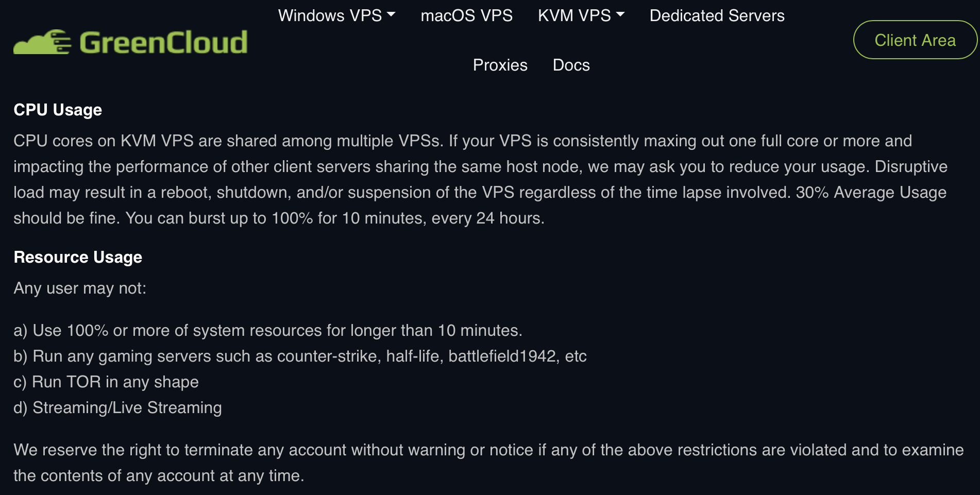Click the CPU Usage heading

pos(58,110)
